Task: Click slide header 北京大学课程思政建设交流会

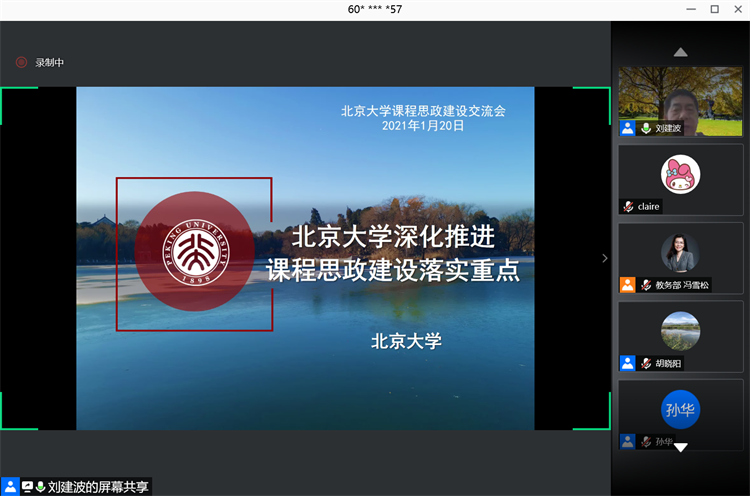Action: pyautogui.click(x=423, y=111)
